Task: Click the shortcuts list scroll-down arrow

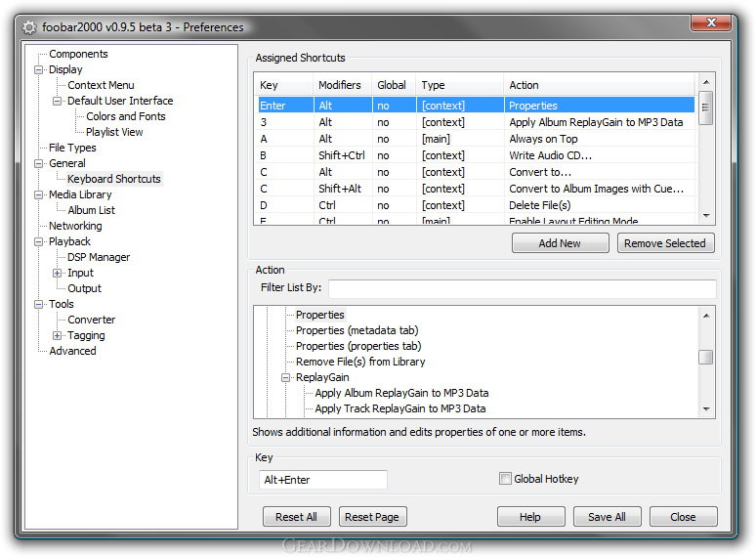Action: point(706,216)
